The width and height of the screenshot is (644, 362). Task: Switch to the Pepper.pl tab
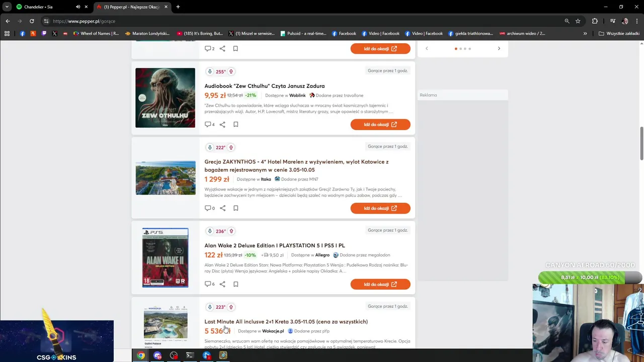point(132,7)
